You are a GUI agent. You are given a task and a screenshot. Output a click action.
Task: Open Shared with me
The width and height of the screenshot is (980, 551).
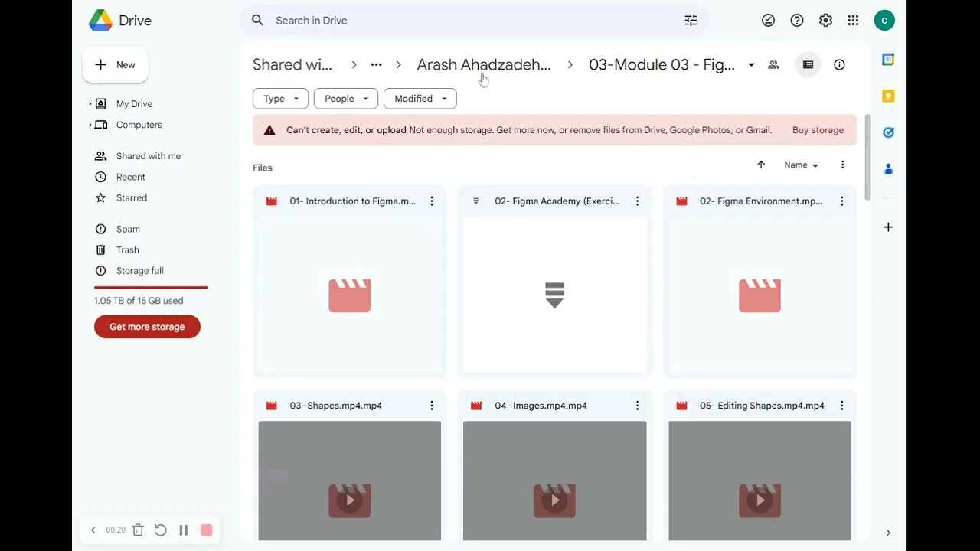(x=149, y=156)
